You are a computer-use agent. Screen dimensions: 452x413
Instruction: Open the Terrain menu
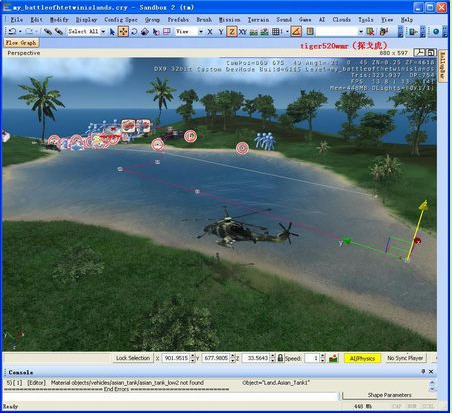258,20
